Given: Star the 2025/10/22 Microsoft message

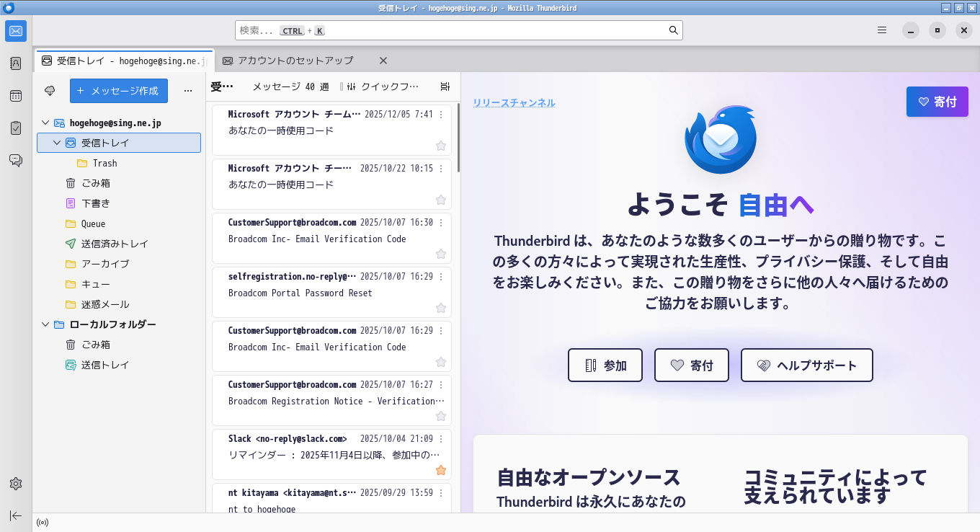Looking at the screenshot, I should click(441, 200).
